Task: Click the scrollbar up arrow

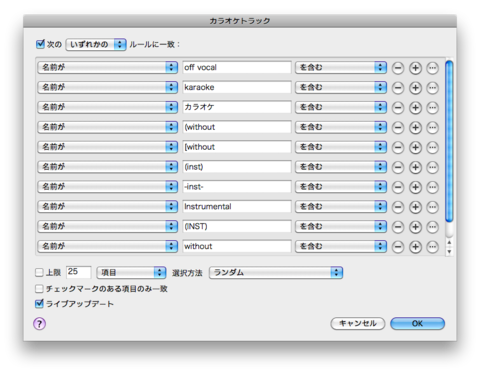Action: click(449, 243)
